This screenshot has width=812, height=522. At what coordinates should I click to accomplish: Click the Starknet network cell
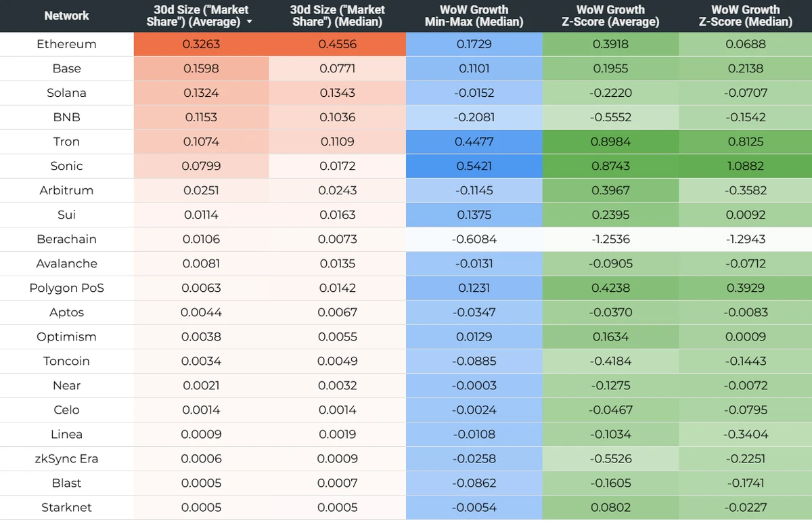point(66,507)
